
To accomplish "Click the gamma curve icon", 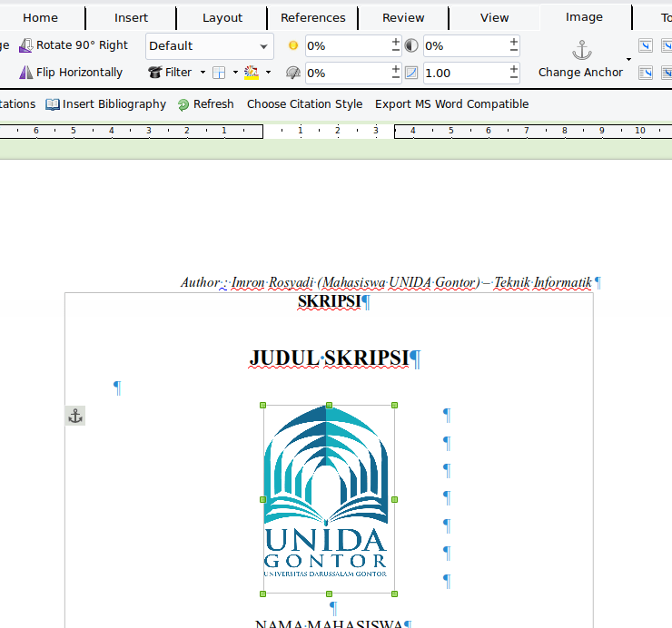I will pos(411,73).
